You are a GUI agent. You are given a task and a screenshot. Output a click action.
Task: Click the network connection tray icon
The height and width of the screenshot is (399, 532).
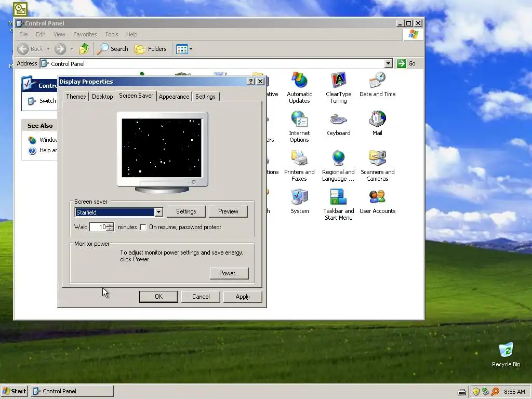486,392
